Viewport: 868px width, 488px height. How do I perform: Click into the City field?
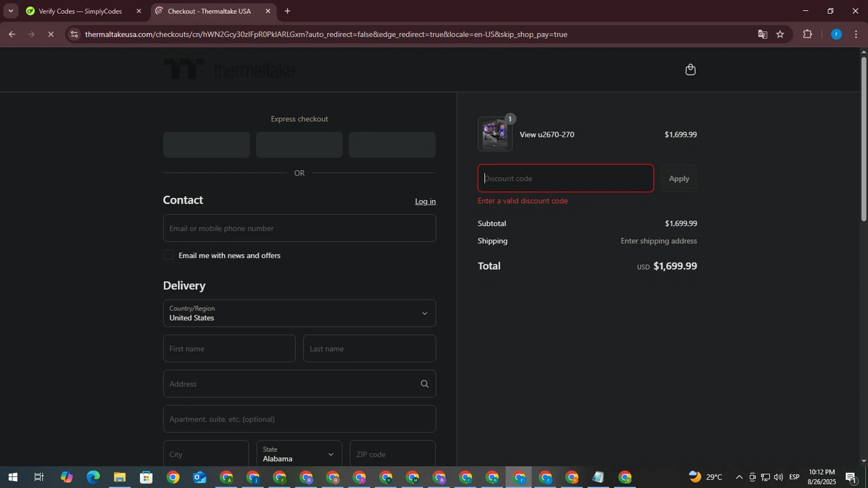click(x=206, y=454)
